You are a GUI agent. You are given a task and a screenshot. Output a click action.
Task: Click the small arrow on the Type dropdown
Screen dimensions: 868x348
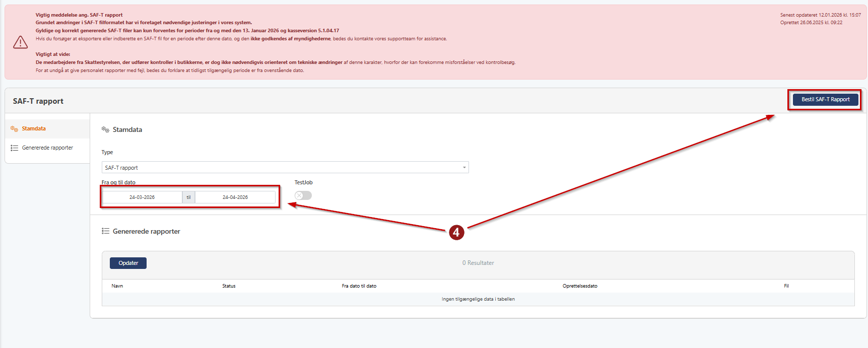[x=464, y=168]
